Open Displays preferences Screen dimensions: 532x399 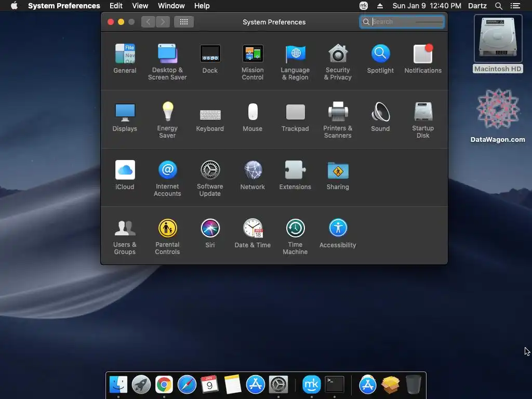point(125,117)
